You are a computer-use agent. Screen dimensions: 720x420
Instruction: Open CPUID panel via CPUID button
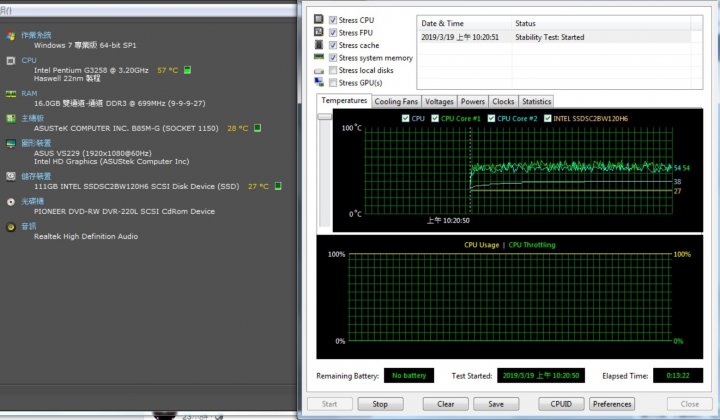pos(561,404)
